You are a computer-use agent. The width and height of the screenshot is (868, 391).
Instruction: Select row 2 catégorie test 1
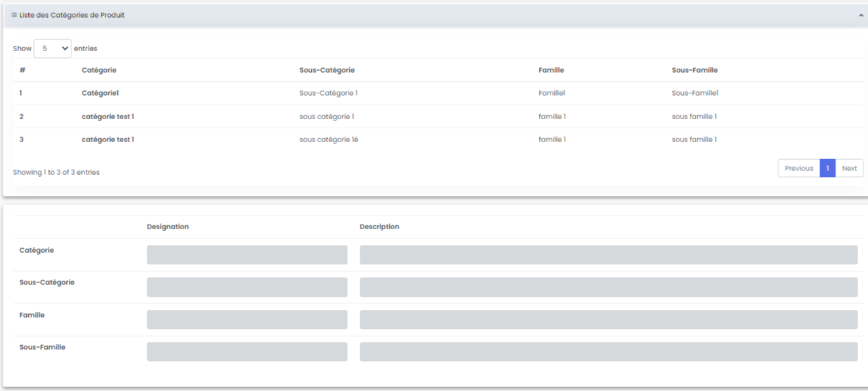click(x=107, y=117)
